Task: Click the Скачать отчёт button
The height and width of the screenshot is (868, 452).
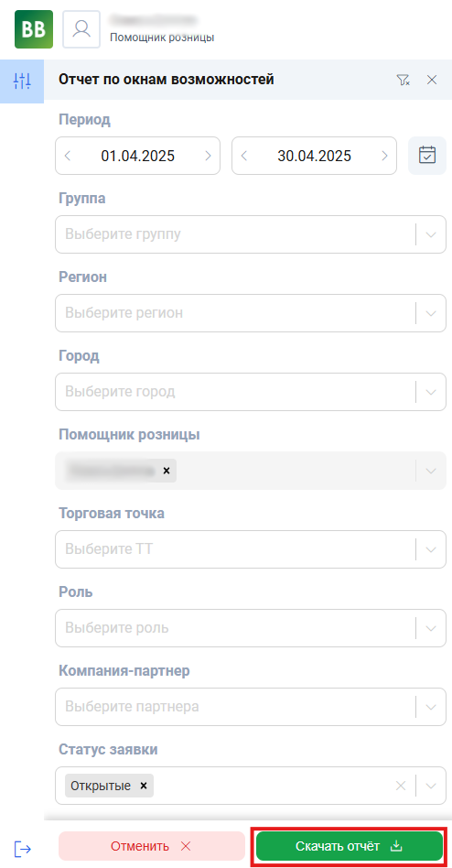Action: (x=350, y=846)
